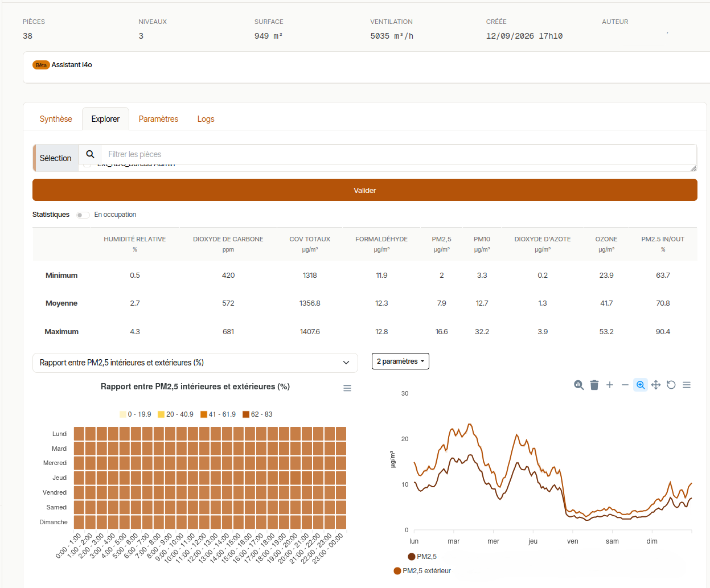Image resolution: width=710 pixels, height=588 pixels.
Task: Toggle the 41 - 61.9 legend range
Action: click(218, 414)
